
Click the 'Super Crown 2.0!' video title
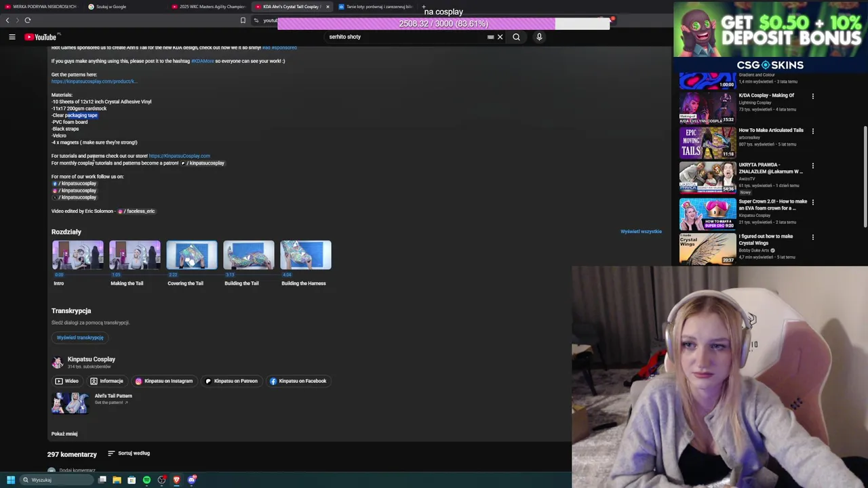(773, 205)
